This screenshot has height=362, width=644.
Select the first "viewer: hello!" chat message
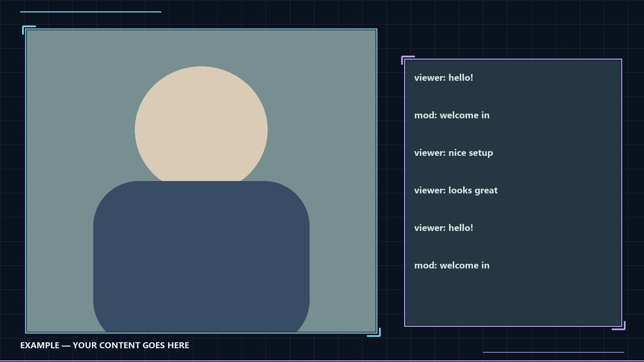443,77
